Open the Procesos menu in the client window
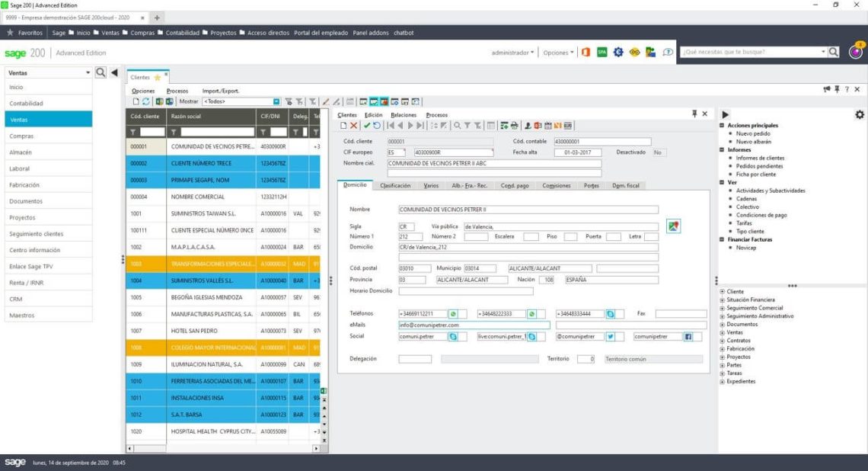Screen dimensions: 868x471 [x=437, y=114]
